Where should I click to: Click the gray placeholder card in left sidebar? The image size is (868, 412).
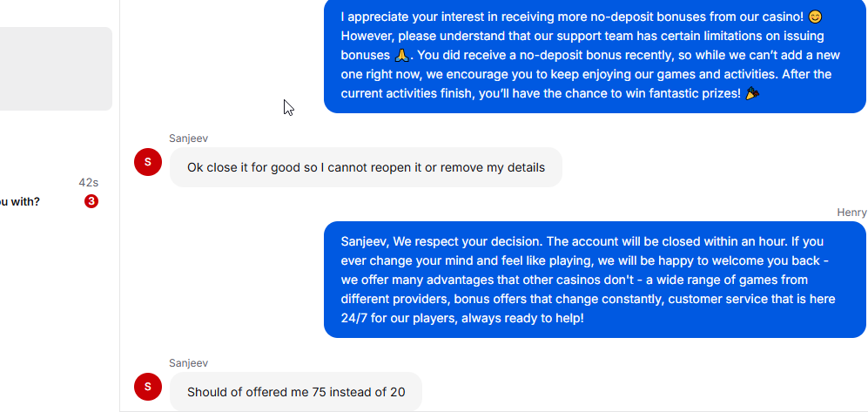tap(52, 69)
